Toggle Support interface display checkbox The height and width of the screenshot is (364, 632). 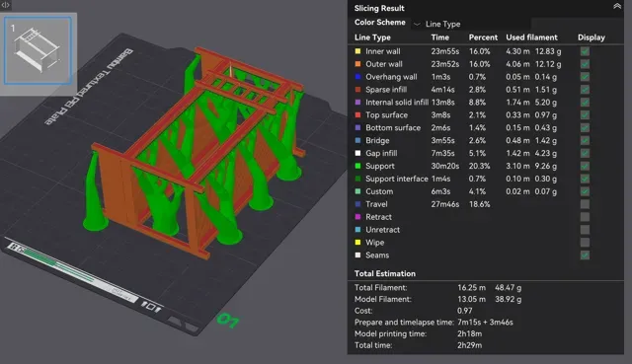click(x=585, y=179)
